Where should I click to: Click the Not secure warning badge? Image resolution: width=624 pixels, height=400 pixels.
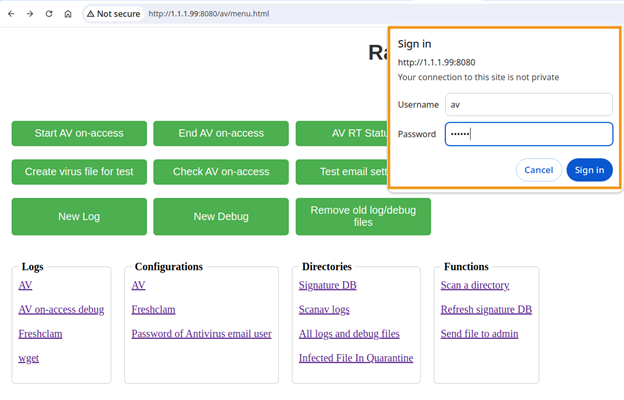pos(113,14)
